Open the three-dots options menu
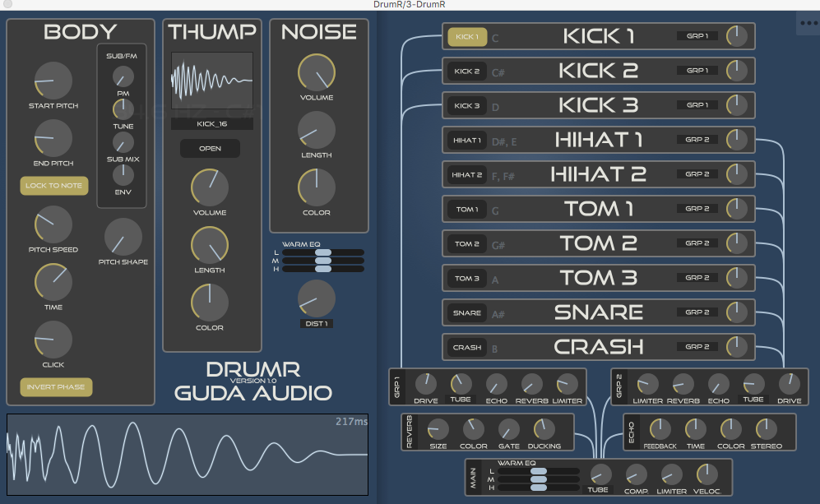This screenshot has width=820, height=504. (x=808, y=23)
